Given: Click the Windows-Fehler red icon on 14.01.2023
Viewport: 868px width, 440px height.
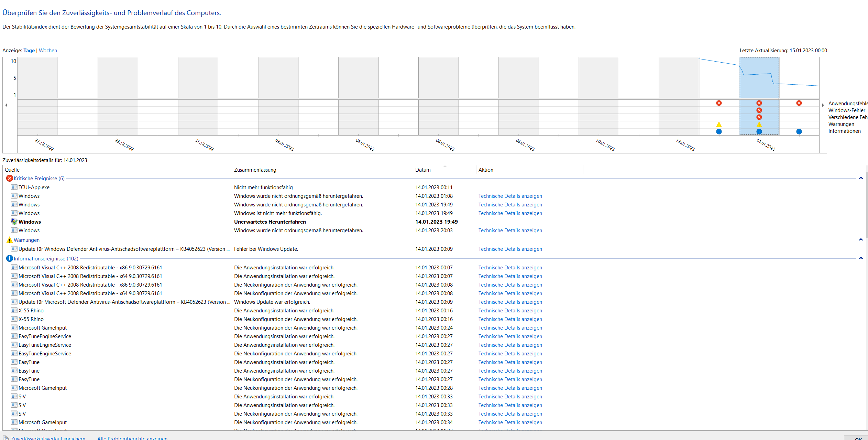Looking at the screenshot, I should coord(759,110).
